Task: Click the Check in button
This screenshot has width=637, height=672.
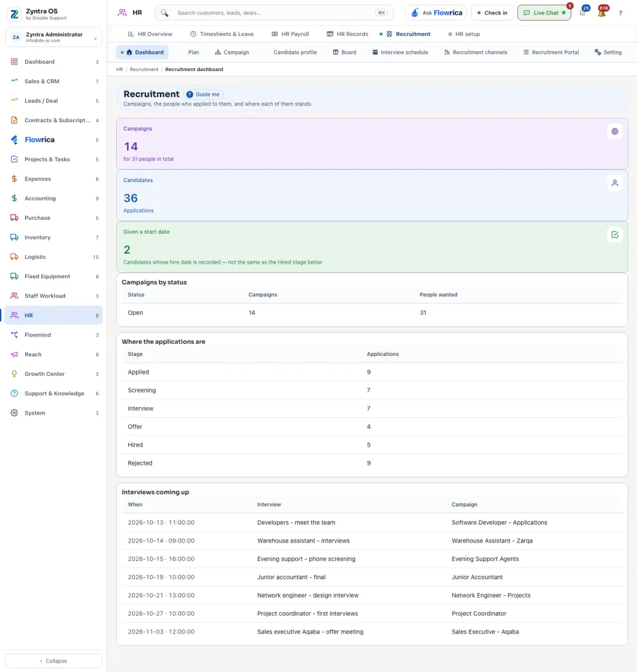Action: [492, 13]
